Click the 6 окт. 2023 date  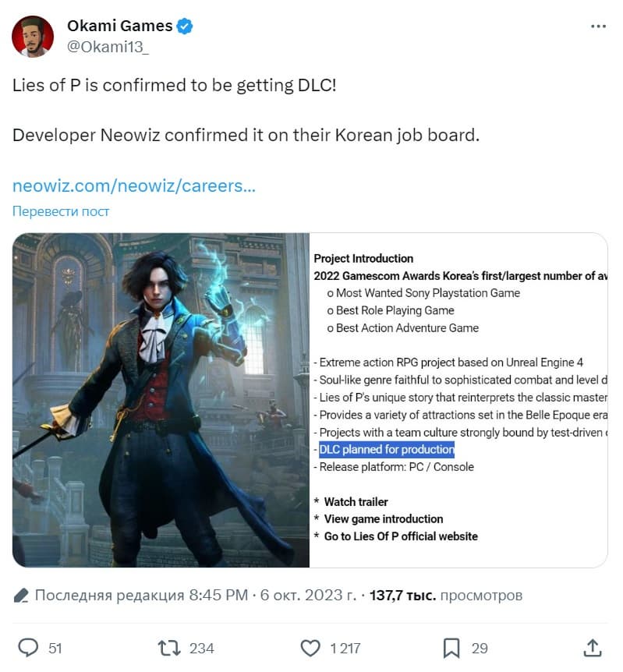coord(308,595)
